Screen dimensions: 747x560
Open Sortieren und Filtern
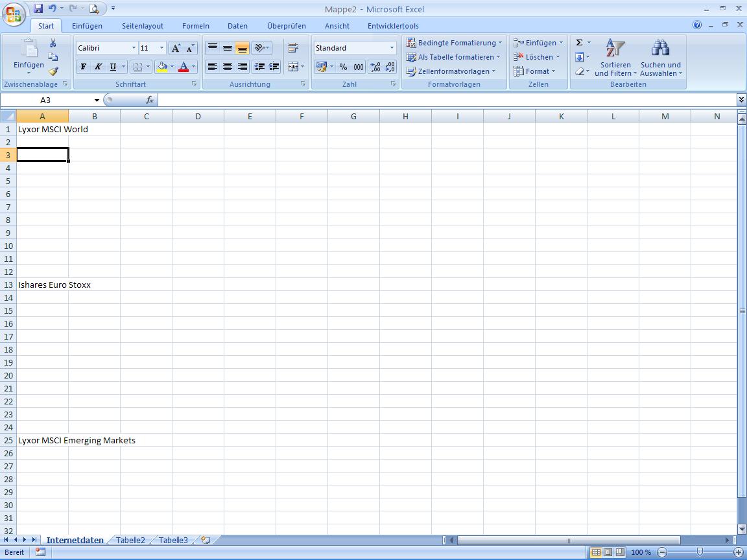click(x=615, y=58)
